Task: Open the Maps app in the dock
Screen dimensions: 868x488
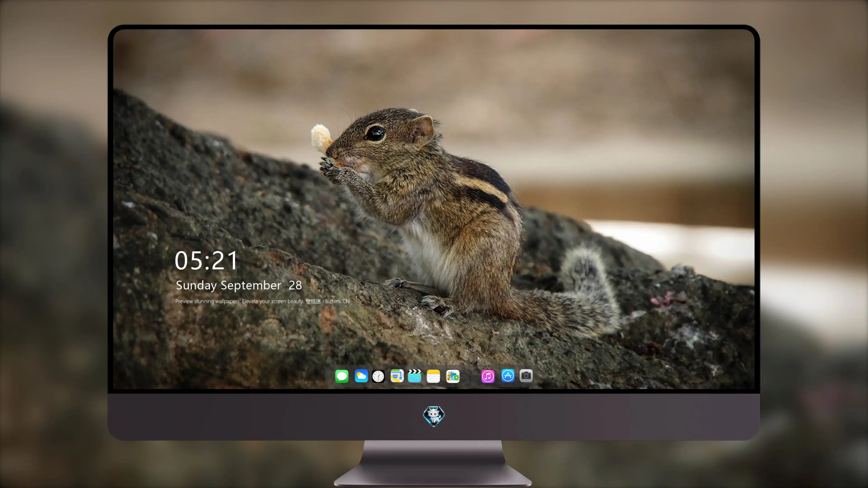Action: [397, 376]
